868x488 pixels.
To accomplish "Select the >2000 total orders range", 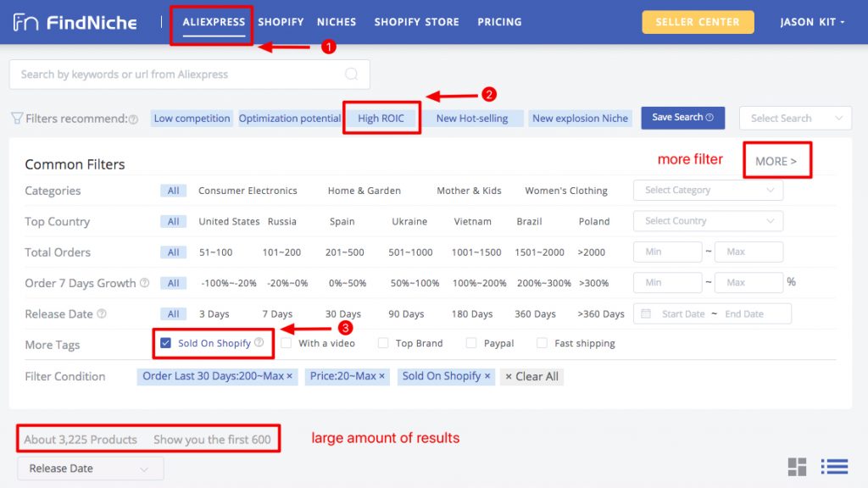I will (591, 252).
